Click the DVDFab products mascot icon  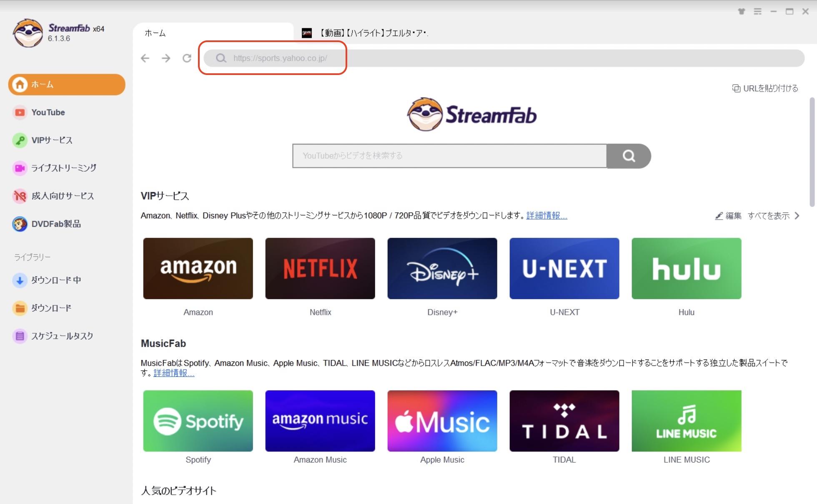coord(20,224)
